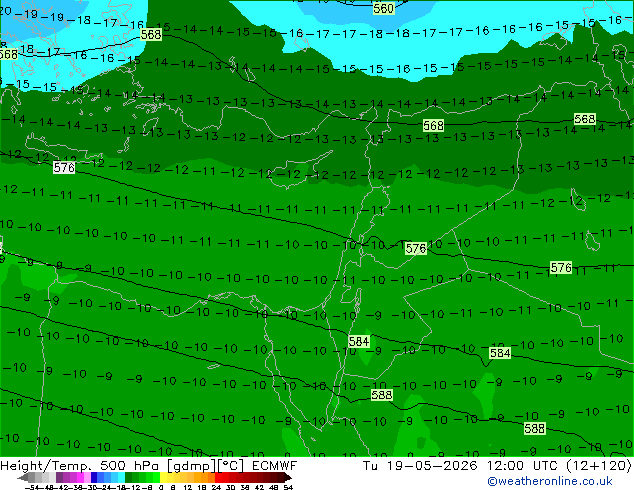Click the rightmost 584 contour label
The width and height of the screenshot is (634, 490).
(500, 353)
